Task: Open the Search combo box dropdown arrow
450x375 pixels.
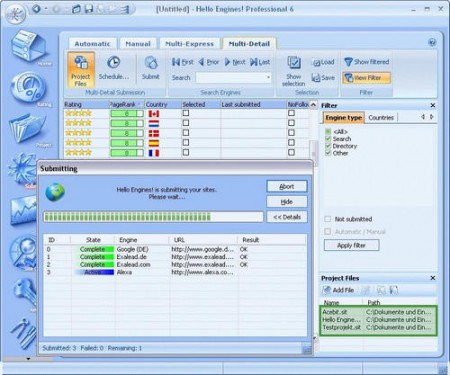Action: [268, 78]
